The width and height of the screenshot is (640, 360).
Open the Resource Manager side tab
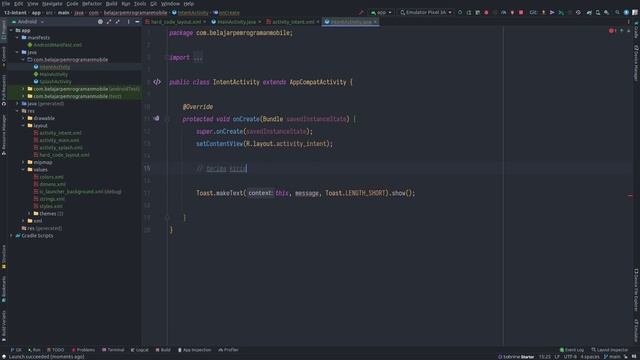click(x=4, y=135)
